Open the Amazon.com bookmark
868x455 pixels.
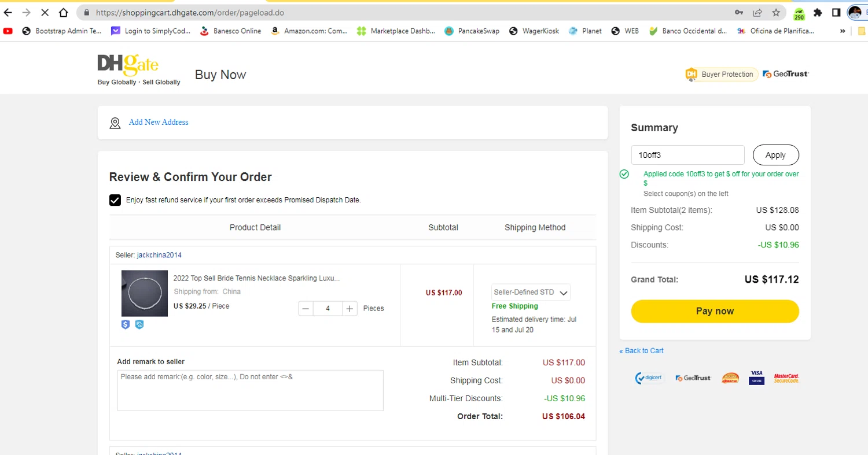[309, 31]
